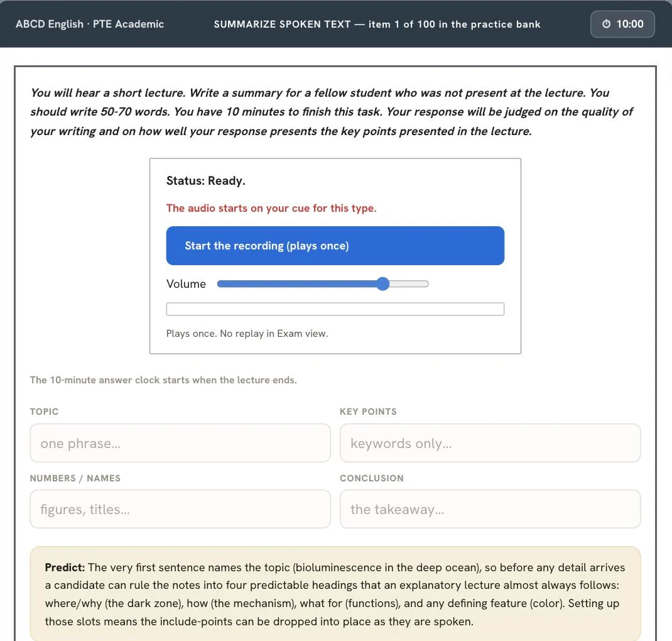The height and width of the screenshot is (641, 672).
Task: Click the Plays once no replay note
Action: [x=247, y=334]
